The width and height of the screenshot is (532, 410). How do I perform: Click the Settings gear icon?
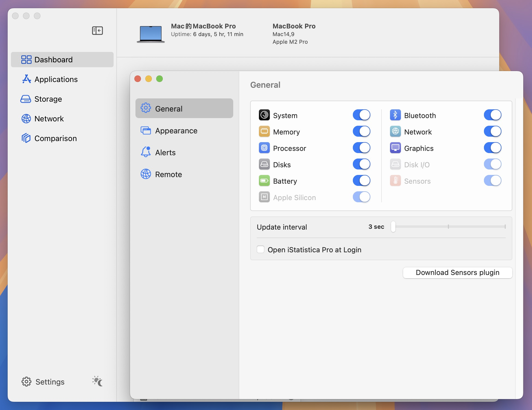(x=26, y=382)
